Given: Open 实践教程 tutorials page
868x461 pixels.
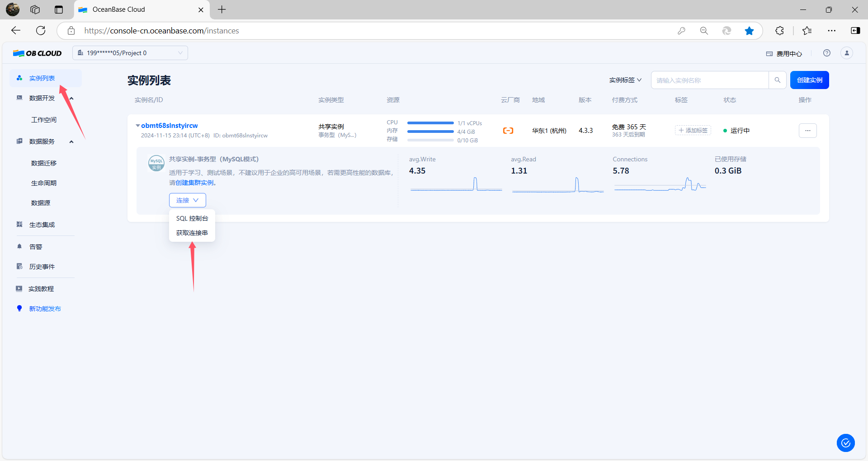Looking at the screenshot, I should [x=41, y=289].
